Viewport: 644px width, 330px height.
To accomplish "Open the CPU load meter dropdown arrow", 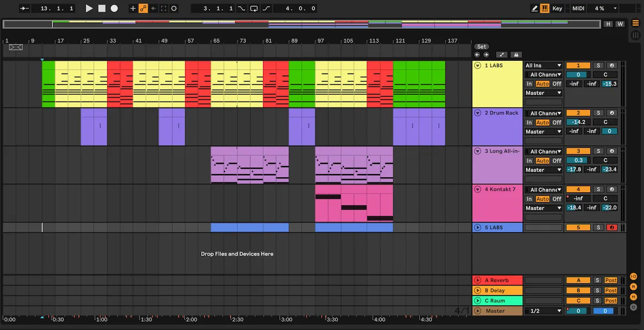I will 614,9.
